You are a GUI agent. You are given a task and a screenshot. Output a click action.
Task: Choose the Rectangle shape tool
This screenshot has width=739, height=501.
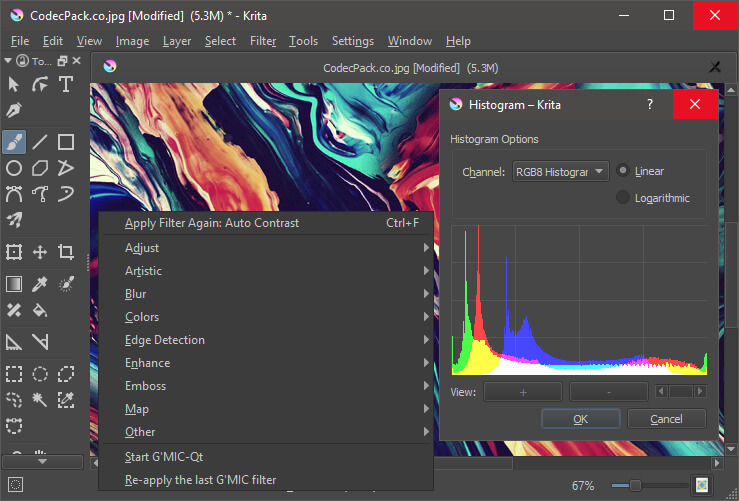(x=66, y=141)
